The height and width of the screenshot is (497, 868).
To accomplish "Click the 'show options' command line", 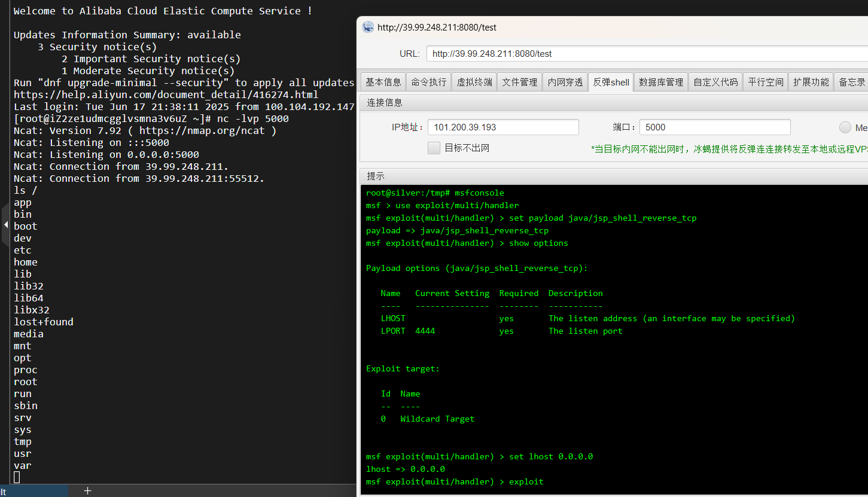I will (x=467, y=243).
